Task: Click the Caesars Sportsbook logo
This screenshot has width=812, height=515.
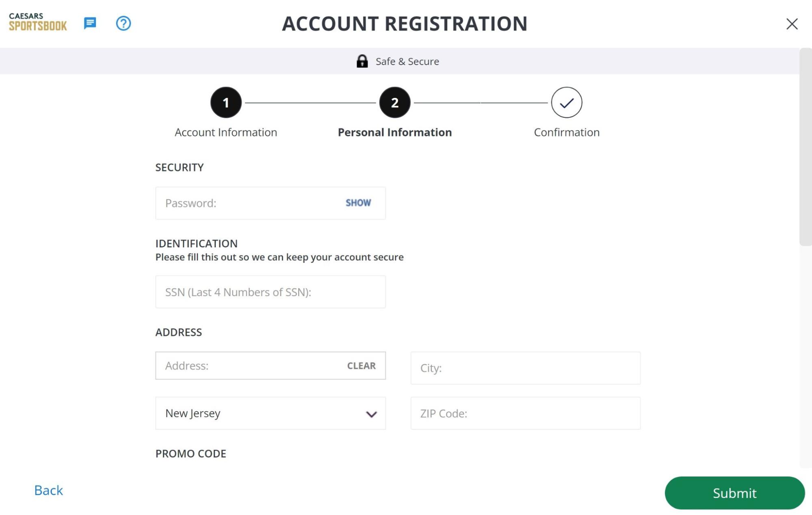Action: point(38,22)
